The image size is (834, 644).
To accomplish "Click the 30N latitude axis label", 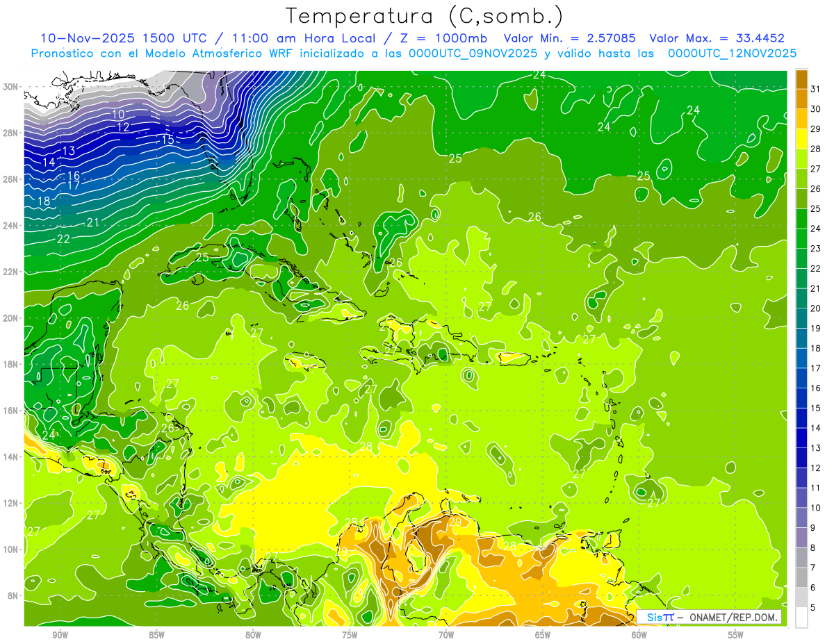I will coord(10,87).
